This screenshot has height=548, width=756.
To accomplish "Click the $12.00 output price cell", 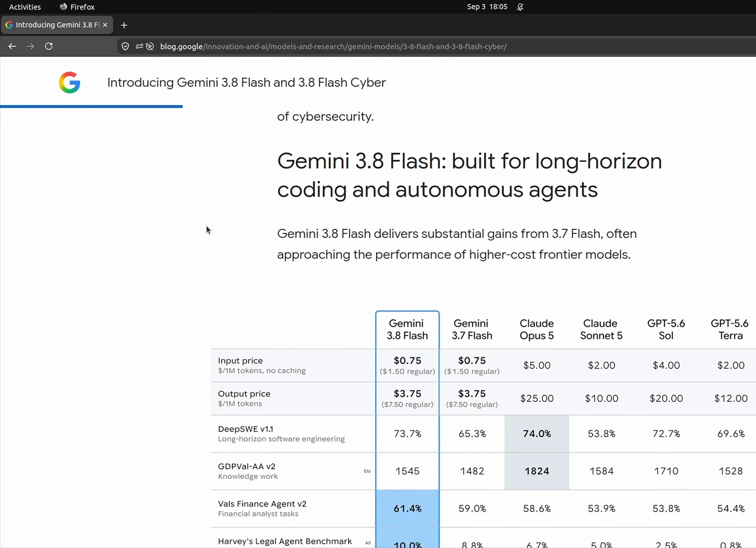I will (731, 398).
